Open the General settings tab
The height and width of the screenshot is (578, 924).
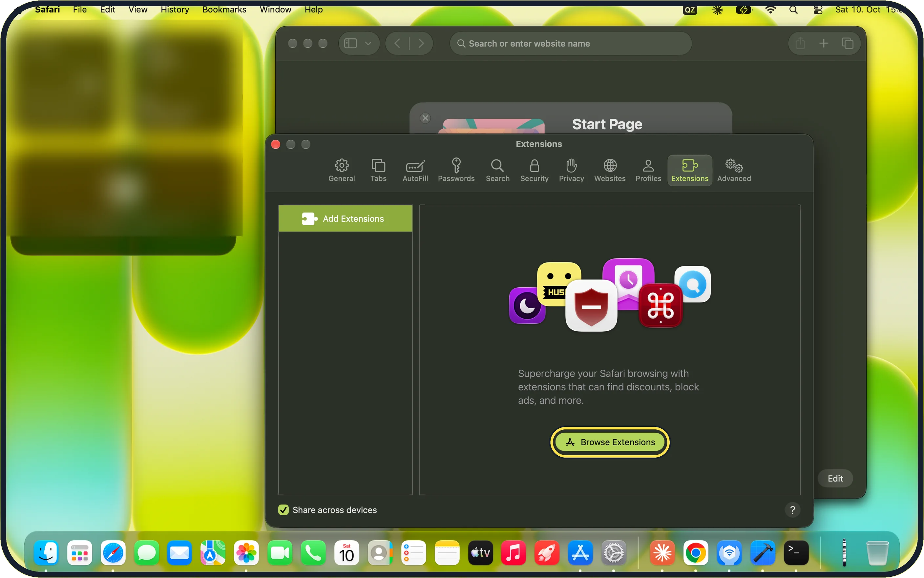coord(341,171)
